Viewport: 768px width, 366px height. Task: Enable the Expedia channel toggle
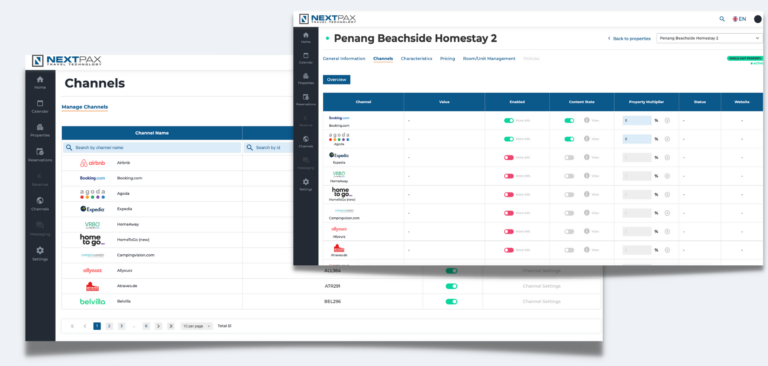click(509, 158)
